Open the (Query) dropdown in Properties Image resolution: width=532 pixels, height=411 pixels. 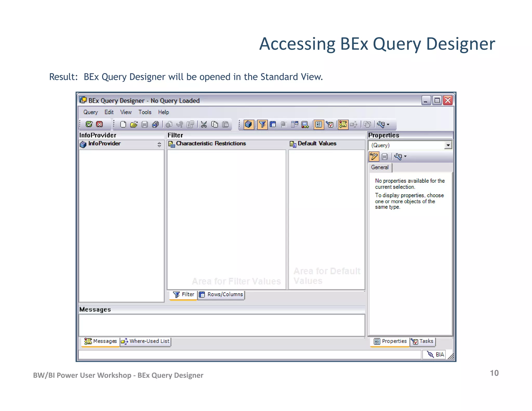[x=448, y=145]
